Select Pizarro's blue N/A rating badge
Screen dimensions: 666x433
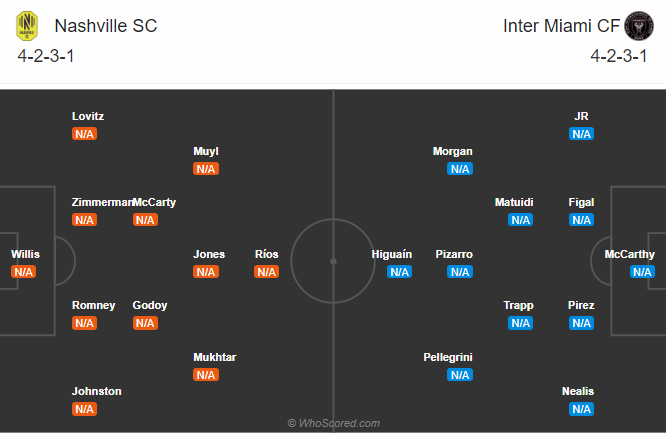pos(460,272)
